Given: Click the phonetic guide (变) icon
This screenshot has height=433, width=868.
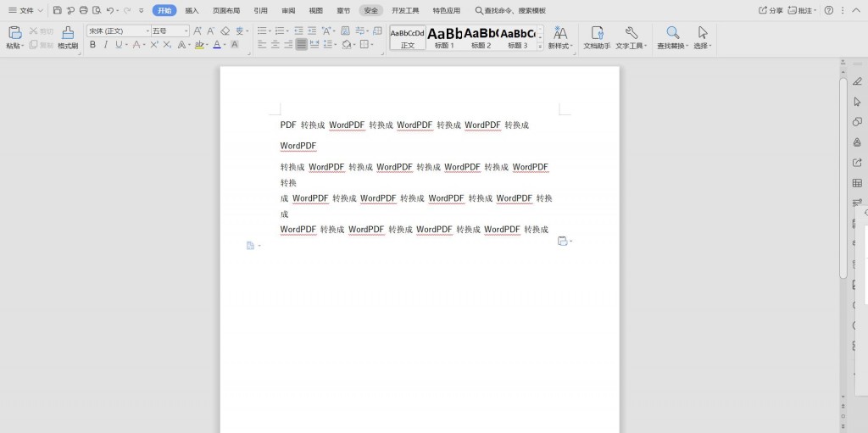Looking at the screenshot, I should pyautogui.click(x=239, y=31).
